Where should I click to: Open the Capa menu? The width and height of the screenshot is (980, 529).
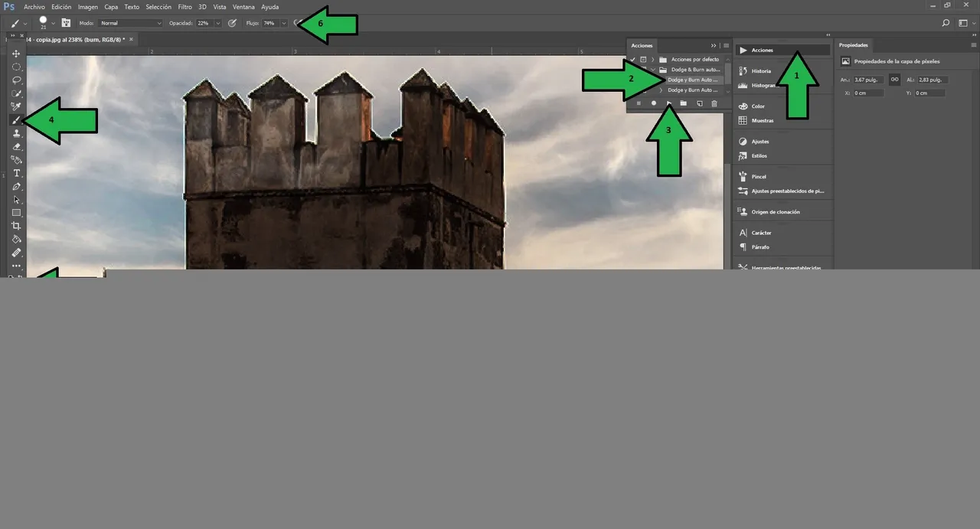(111, 7)
